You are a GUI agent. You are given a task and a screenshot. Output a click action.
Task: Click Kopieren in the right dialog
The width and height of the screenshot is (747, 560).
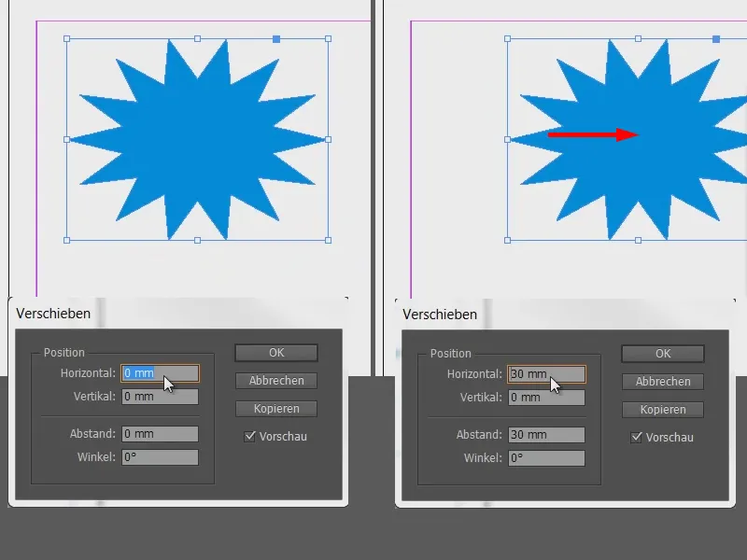[662, 410]
